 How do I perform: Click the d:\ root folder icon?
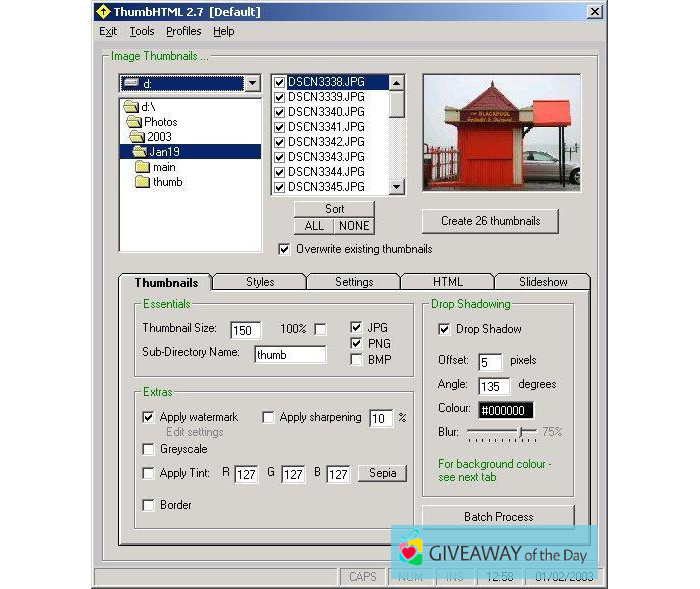[x=129, y=107]
